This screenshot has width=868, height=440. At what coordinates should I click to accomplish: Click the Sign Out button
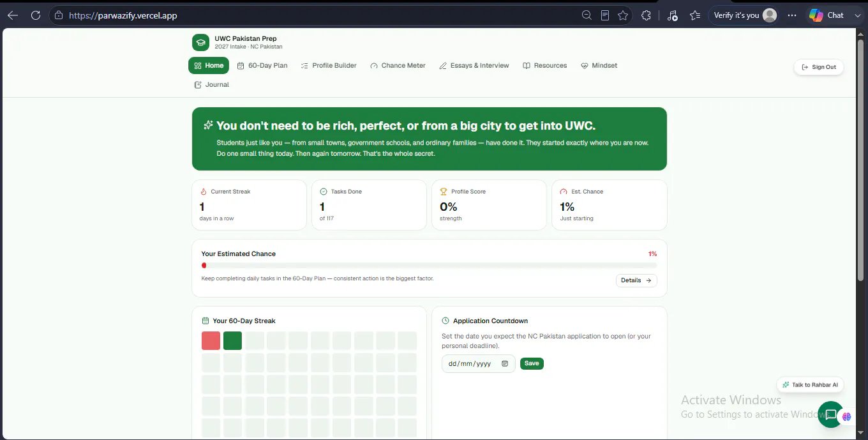[x=819, y=67]
